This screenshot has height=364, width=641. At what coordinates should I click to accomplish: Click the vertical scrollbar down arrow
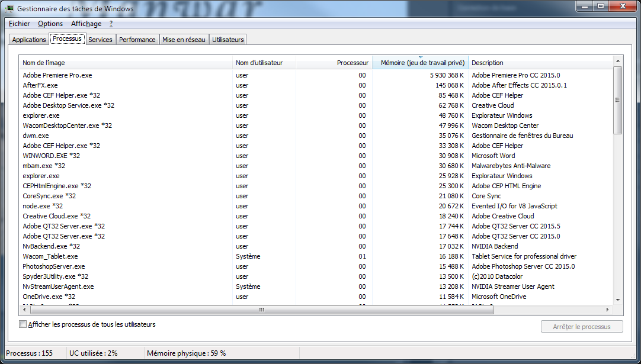618,300
